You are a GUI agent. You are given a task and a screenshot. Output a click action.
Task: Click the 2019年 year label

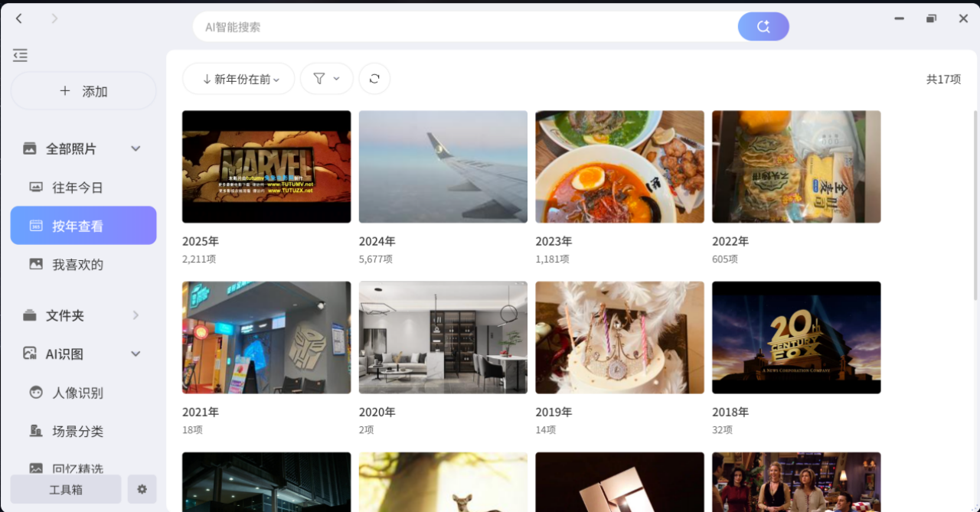[x=554, y=412]
